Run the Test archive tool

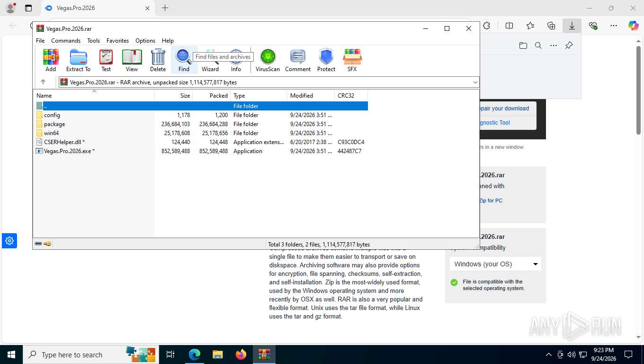pos(106,60)
